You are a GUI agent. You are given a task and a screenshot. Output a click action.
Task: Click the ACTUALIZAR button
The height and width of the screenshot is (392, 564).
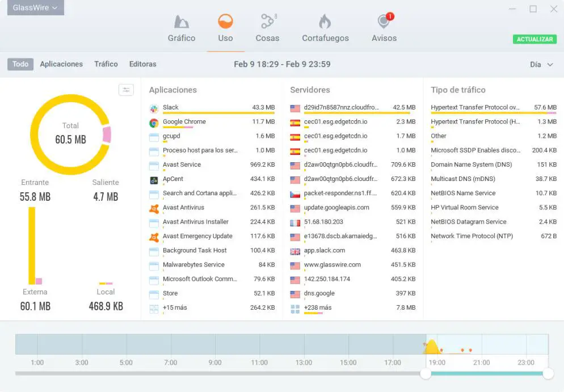pos(534,39)
